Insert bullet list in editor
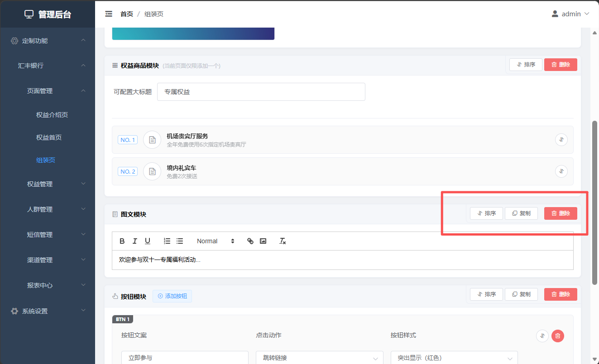 [x=180, y=241]
